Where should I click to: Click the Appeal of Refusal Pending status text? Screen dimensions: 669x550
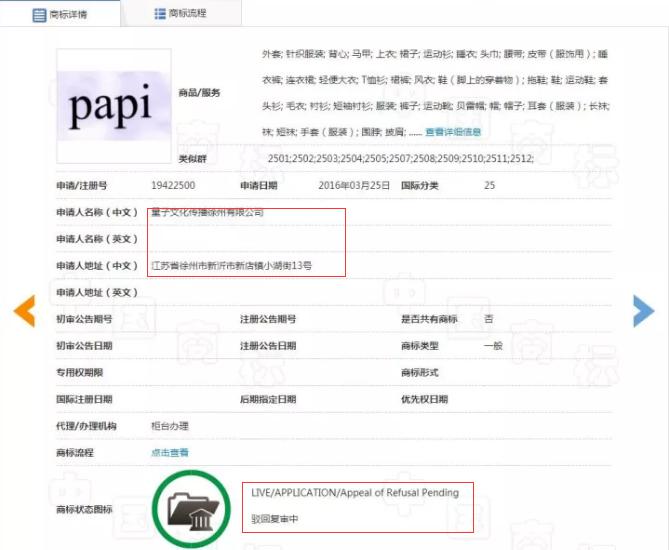point(355,493)
